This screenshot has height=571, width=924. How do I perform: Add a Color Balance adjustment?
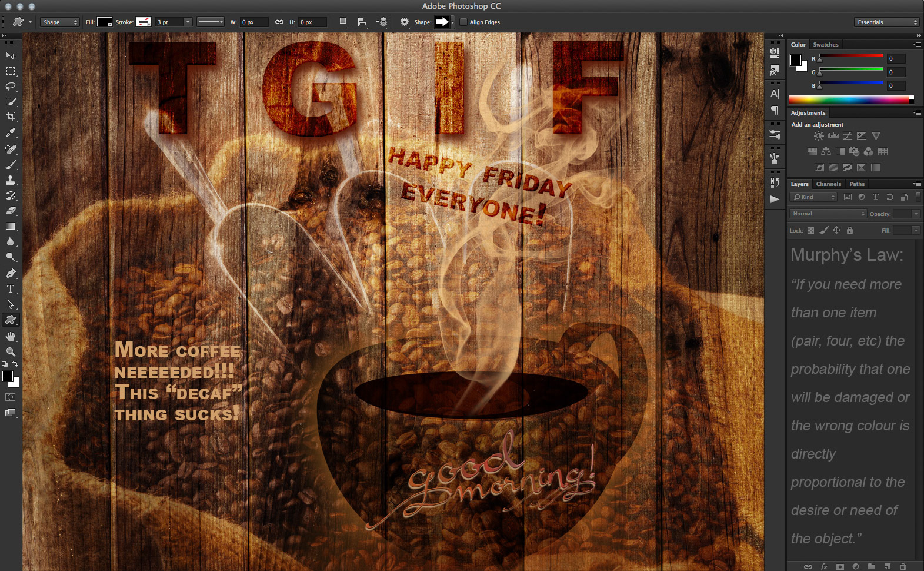tap(826, 152)
